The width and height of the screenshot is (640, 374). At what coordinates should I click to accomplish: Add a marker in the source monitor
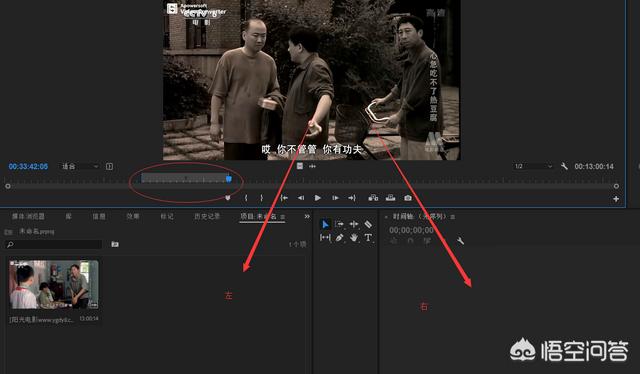(228, 198)
